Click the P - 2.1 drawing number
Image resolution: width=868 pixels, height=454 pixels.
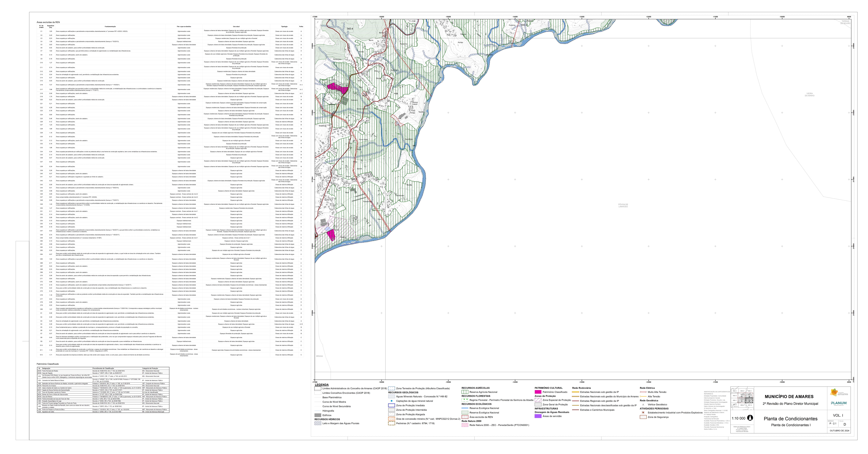[x=833, y=424]
